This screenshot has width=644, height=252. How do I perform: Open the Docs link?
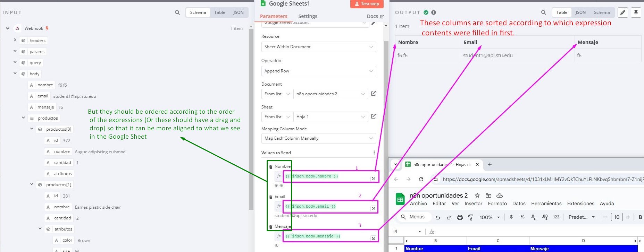[375, 16]
